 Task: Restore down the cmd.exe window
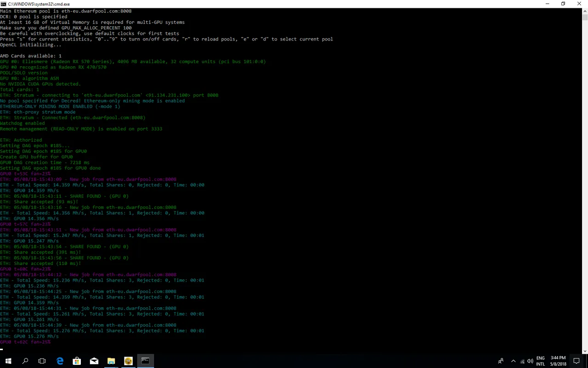(x=563, y=4)
